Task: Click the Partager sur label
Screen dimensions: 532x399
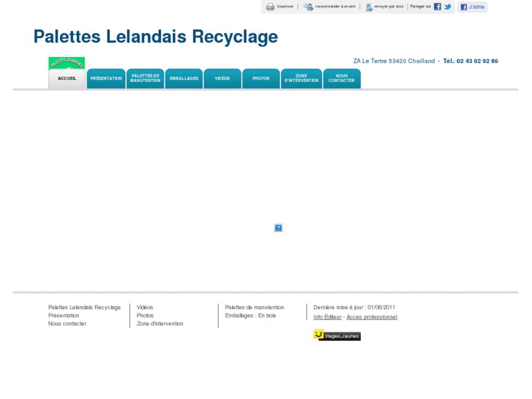Action: [x=420, y=7]
